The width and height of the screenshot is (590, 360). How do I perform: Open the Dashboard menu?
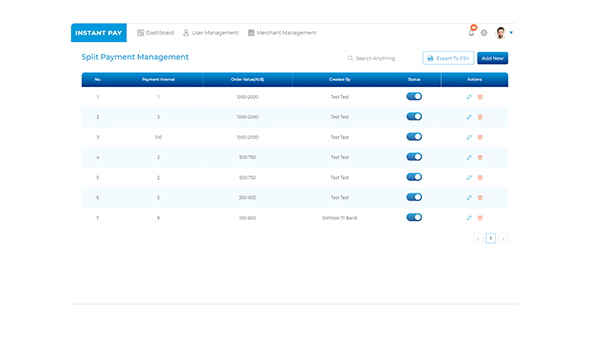click(155, 33)
